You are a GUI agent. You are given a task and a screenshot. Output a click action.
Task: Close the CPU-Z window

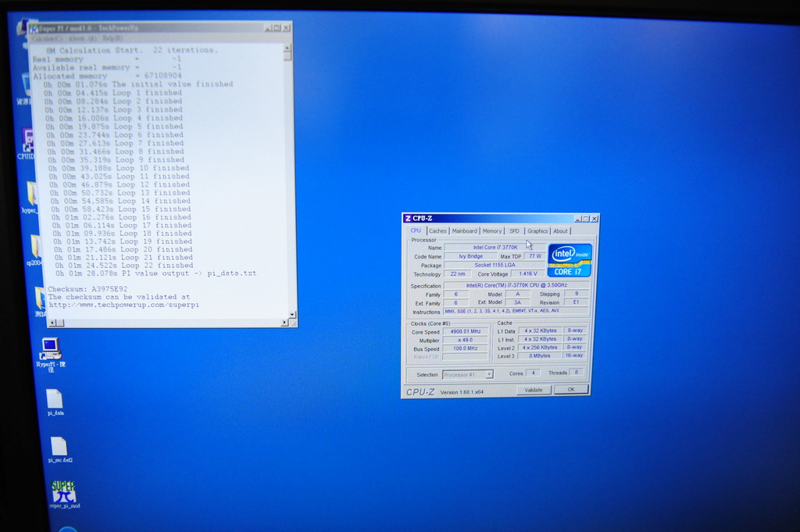595,219
